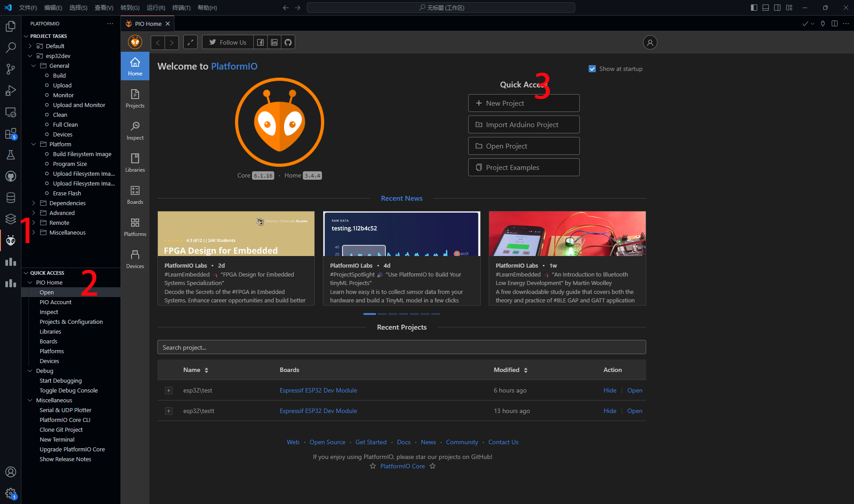
Task: Toggle Show at startup checkbox
Action: pyautogui.click(x=592, y=69)
